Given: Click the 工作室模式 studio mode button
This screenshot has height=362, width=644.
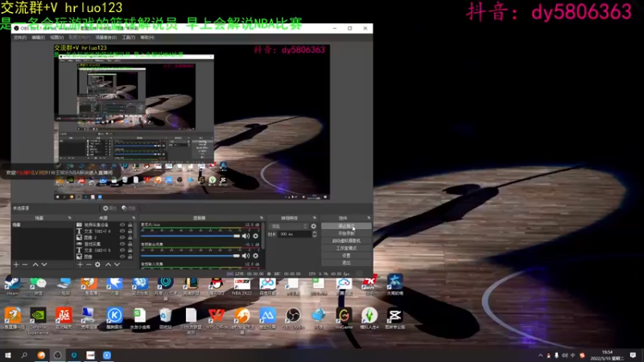Looking at the screenshot, I should point(346,249).
